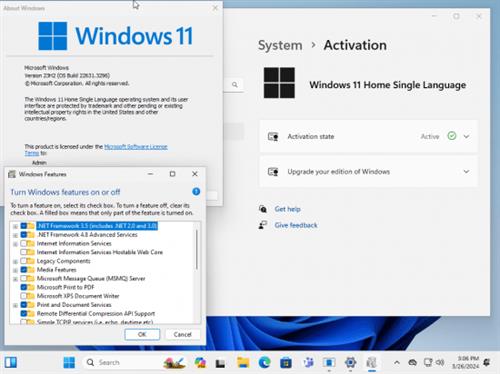Enable Internet Information Services checkbox
The height and width of the screenshot is (374, 500).
pyautogui.click(x=24, y=244)
